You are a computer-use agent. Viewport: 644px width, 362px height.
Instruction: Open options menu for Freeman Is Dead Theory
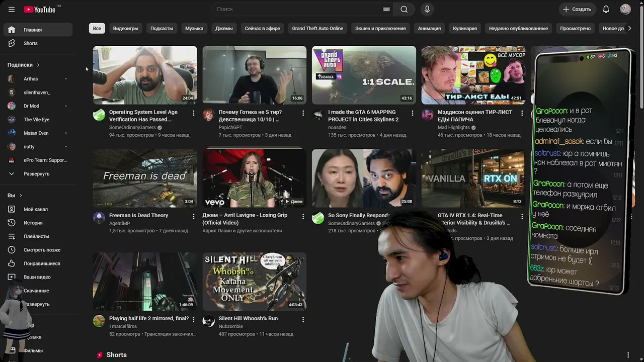pyautogui.click(x=193, y=216)
